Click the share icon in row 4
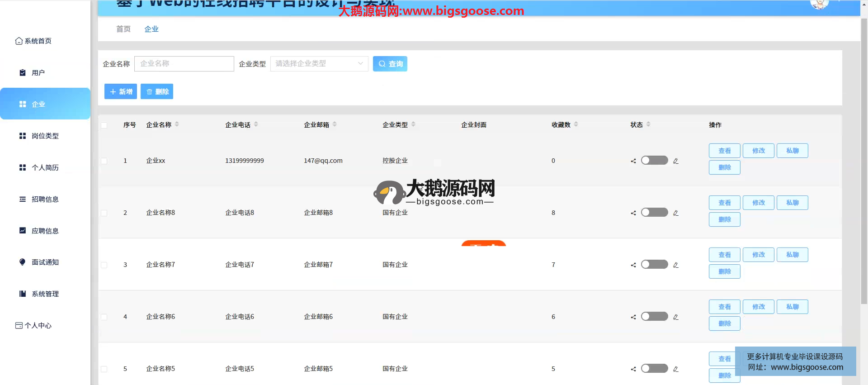 633,317
